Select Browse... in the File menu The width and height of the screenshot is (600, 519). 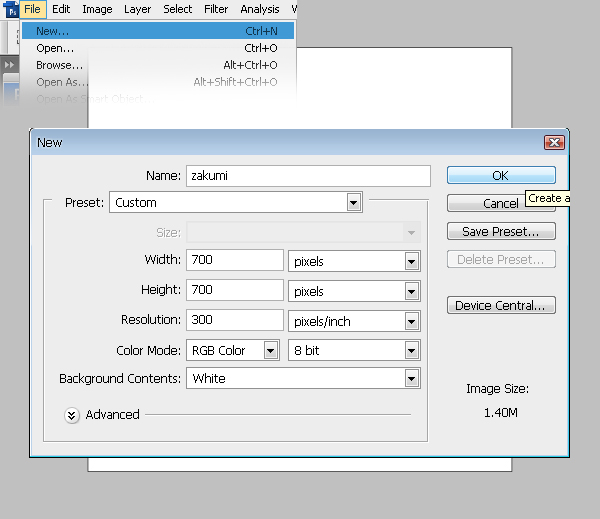pos(59,65)
